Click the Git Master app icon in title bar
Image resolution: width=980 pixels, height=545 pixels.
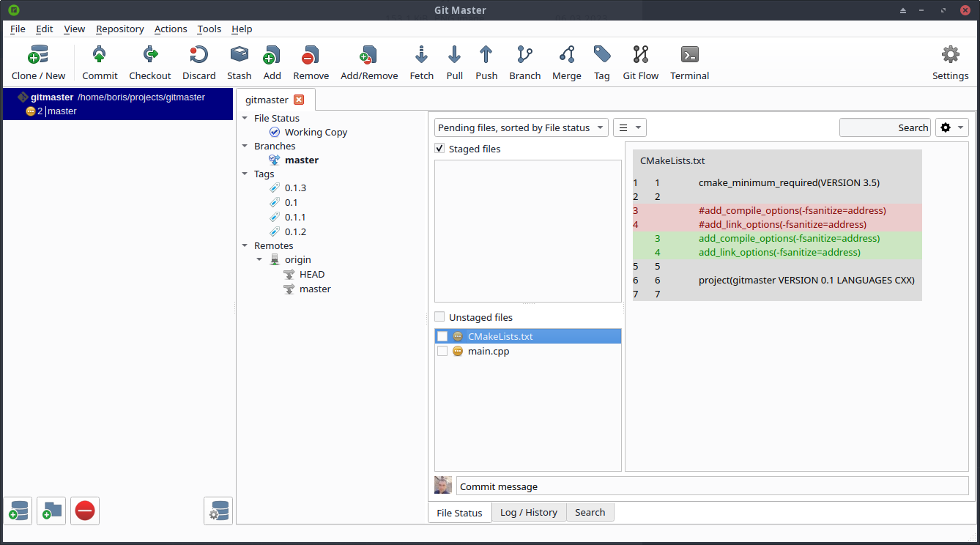[x=14, y=10]
